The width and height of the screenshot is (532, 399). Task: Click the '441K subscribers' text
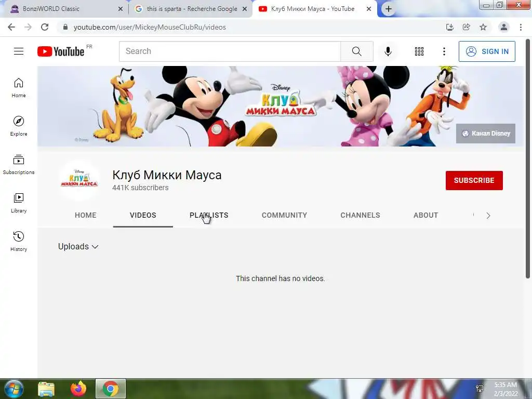[140, 188]
